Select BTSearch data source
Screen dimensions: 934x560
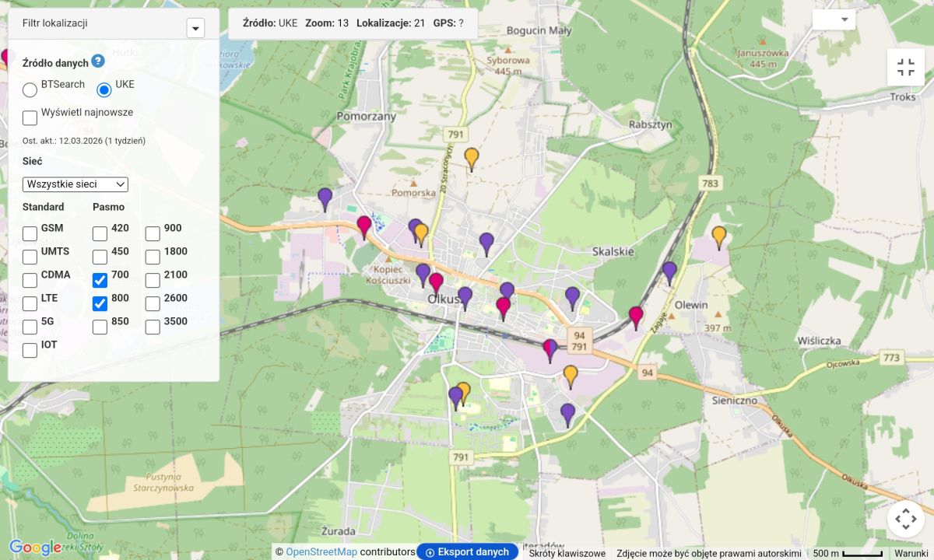[30, 89]
